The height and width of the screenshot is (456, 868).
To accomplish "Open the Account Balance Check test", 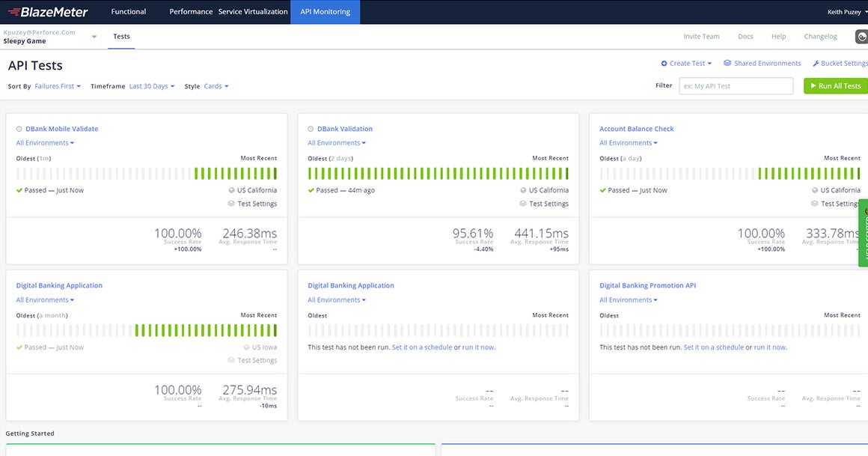I will coord(637,129).
